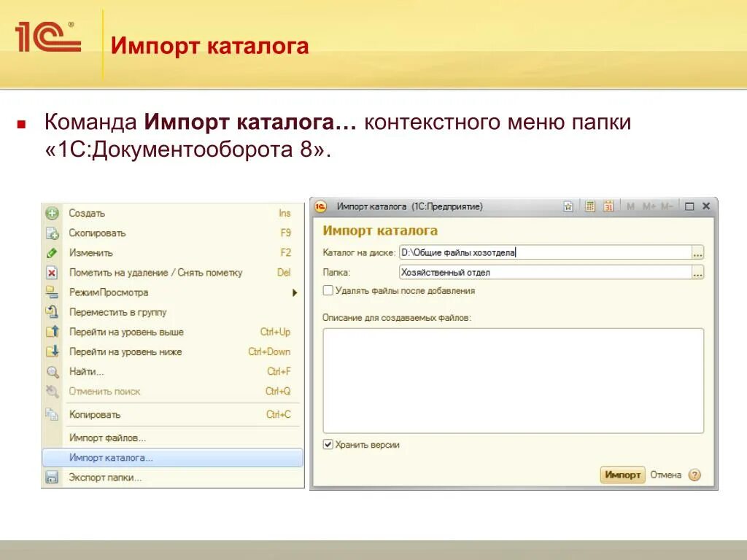Click the green plus Создать icon
Screen dimensions: 747x560
(x=52, y=213)
